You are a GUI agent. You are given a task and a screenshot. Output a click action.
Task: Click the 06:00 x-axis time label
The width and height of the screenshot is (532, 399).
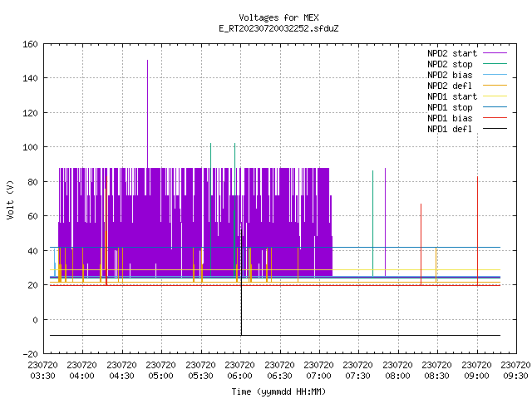click(x=240, y=376)
